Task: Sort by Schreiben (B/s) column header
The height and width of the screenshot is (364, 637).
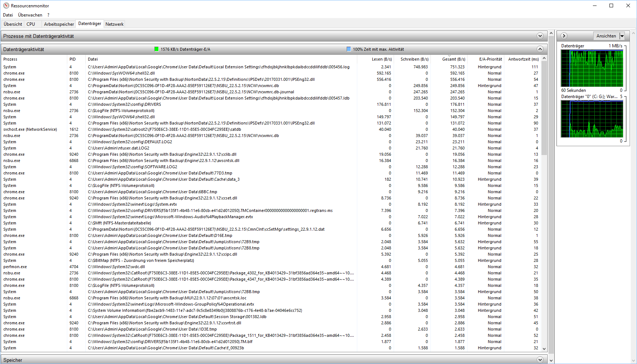Action: click(412, 59)
